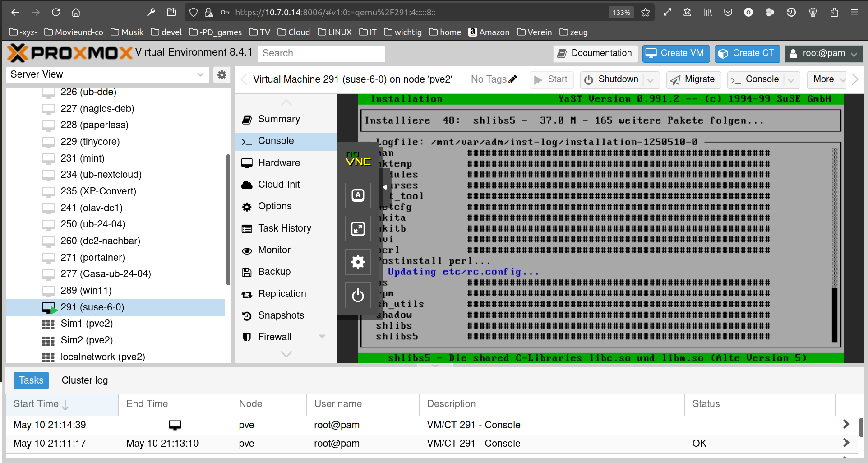Expand first VM/CT 291 Console task row
The width and height of the screenshot is (868, 463).
[x=846, y=424]
